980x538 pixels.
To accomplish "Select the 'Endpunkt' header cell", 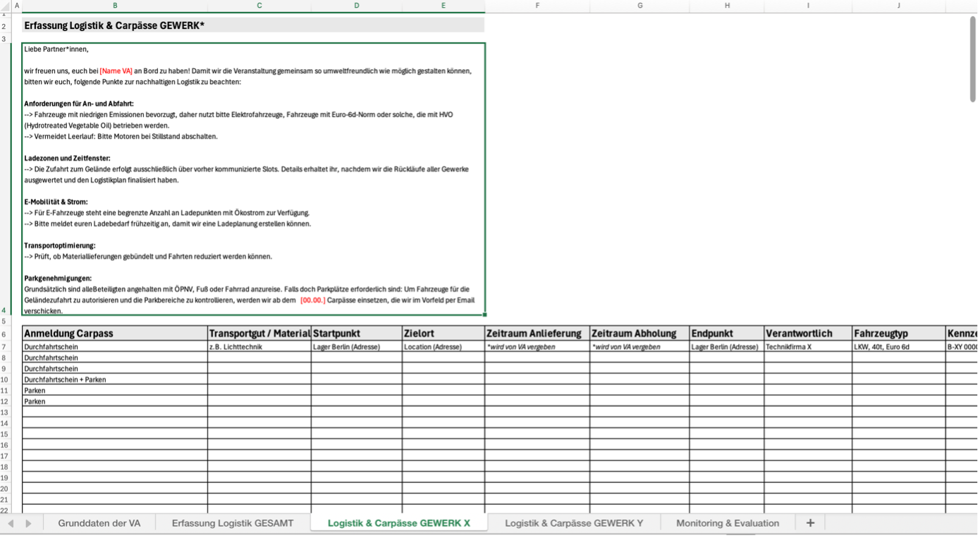I will tap(727, 334).
